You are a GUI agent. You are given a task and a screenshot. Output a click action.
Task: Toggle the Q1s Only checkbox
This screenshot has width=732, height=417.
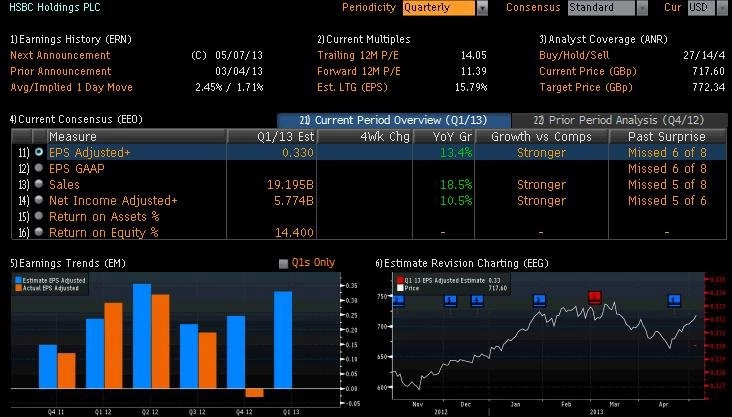point(283,264)
